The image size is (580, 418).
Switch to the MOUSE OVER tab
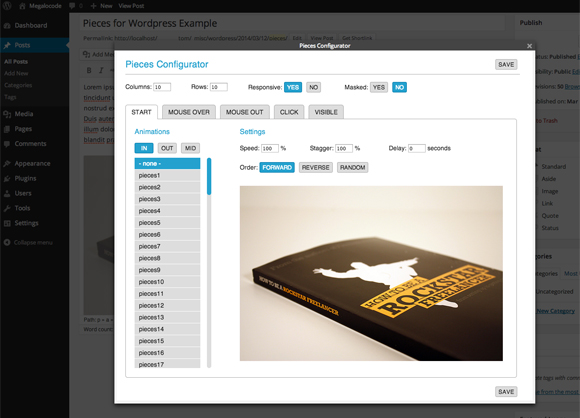coord(189,112)
